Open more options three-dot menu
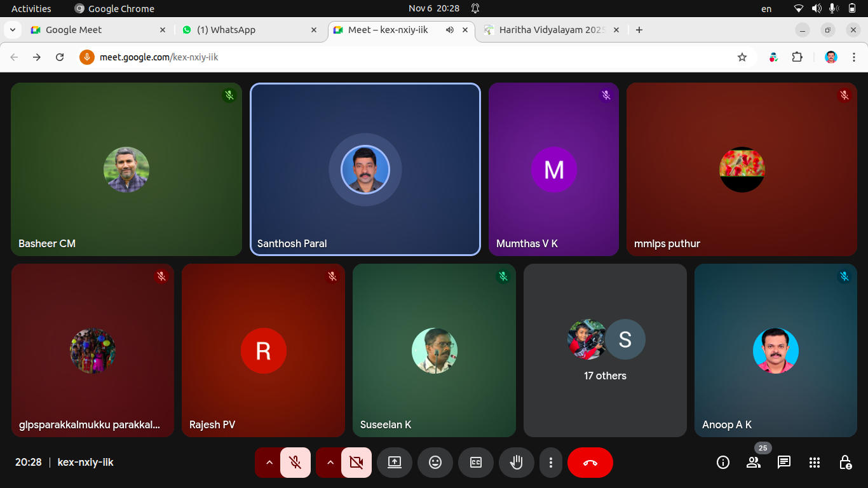The width and height of the screenshot is (868, 488). point(551,463)
